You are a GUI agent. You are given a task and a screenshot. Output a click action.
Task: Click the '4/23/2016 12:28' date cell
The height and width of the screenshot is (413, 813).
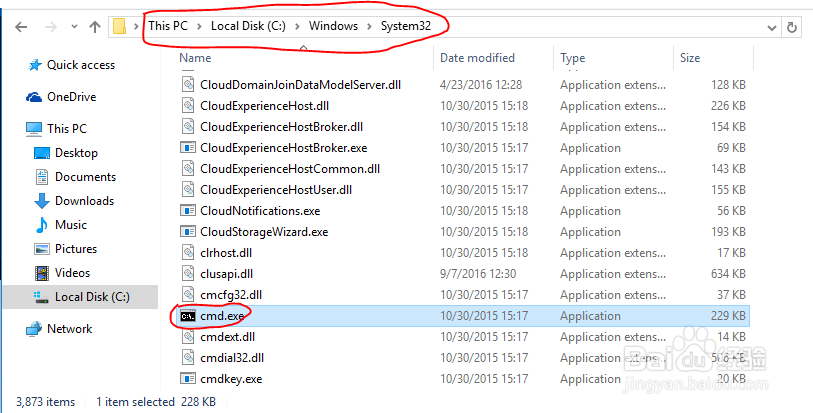[x=481, y=84]
